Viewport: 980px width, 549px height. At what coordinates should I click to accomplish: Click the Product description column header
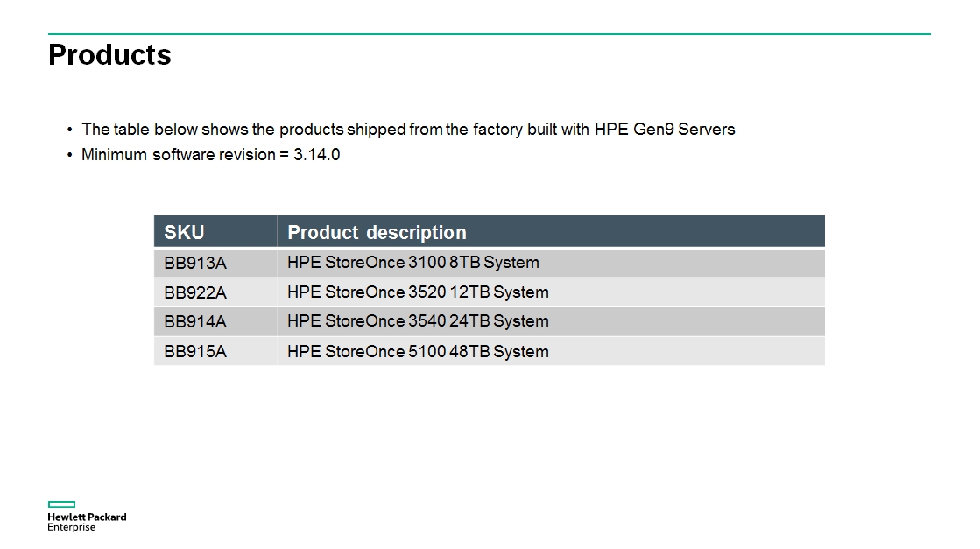click(x=551, y=232)
